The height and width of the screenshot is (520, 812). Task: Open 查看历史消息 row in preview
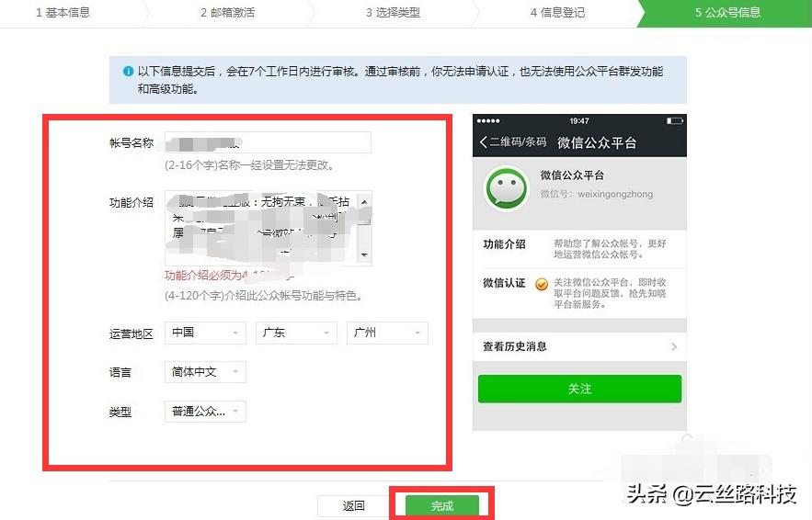pyautogui.click(x=579, y=346)
